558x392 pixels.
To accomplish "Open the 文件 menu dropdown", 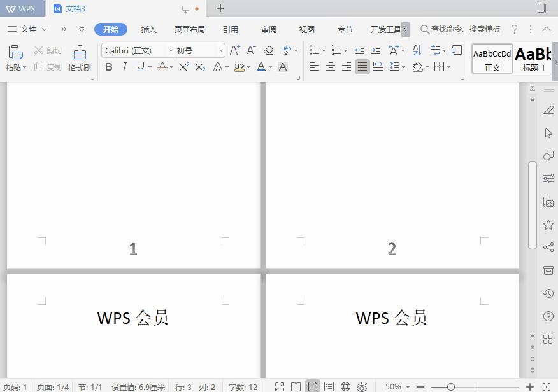I will pyautogui.click(x=27, y=29).
